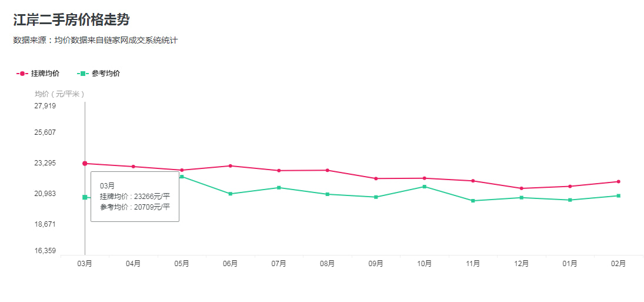Click the red 挂牌均价 point for 04月

click(134, 167)
